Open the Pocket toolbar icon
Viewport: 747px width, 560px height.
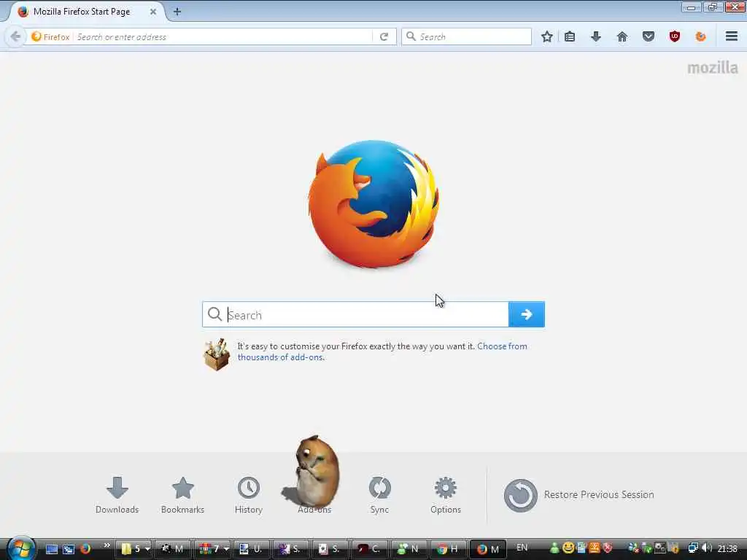point(649,36)
